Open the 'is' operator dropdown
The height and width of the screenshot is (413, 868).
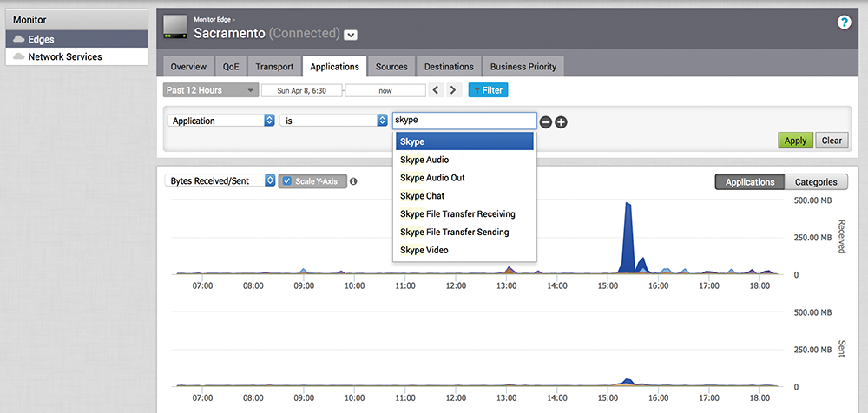click(x=334, y=121)
